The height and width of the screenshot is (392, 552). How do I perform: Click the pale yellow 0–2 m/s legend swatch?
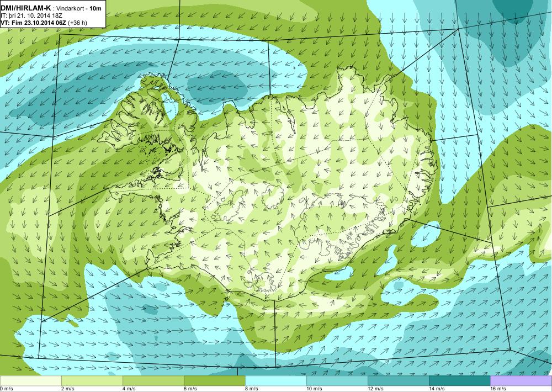coord(30,381)
